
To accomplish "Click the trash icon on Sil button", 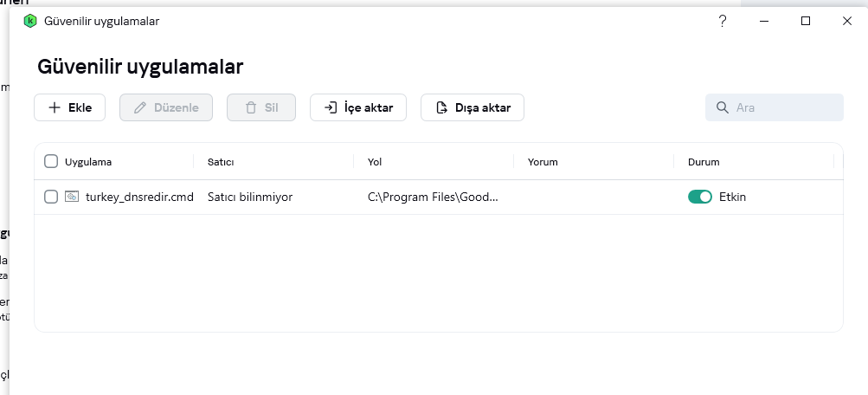I will point(250,108).
